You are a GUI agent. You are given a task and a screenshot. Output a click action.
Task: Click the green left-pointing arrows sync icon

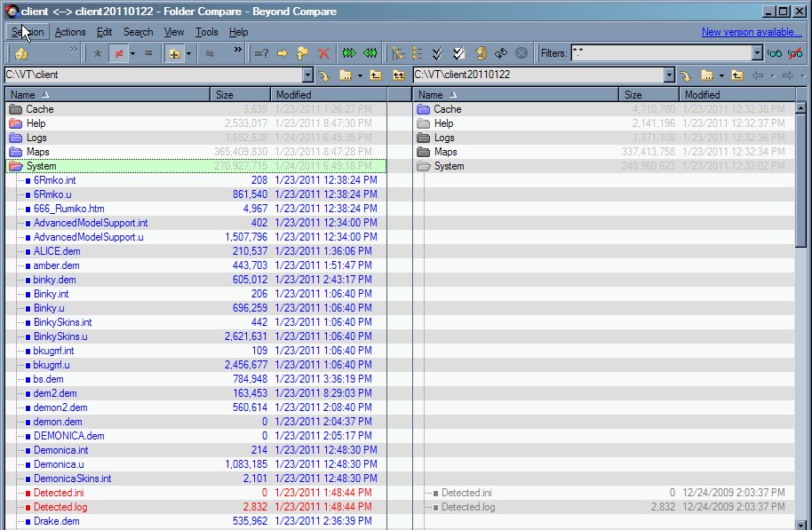pos(370,53)
